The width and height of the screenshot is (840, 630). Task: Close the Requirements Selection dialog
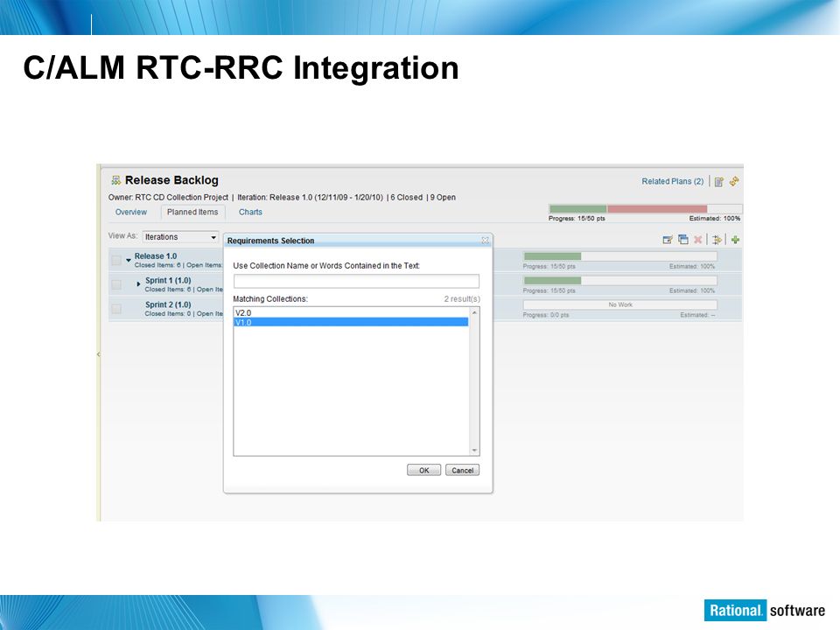(x=485, y=241)
